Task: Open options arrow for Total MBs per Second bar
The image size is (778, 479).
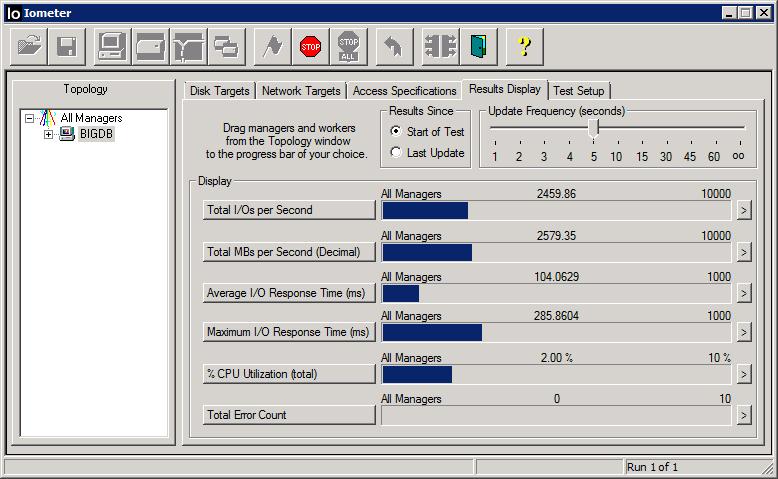Action: [743, 252]
